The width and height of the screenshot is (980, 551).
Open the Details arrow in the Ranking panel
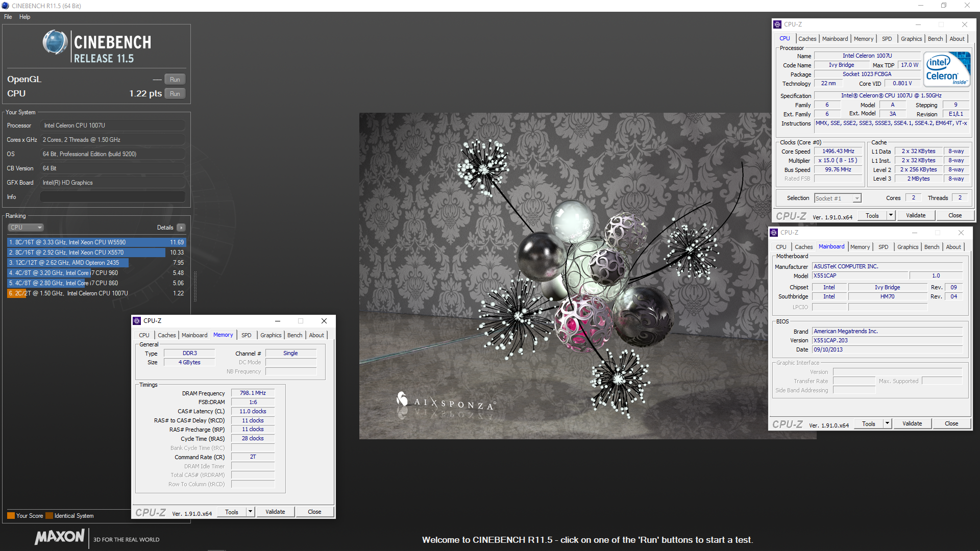[x=181, y=228]
